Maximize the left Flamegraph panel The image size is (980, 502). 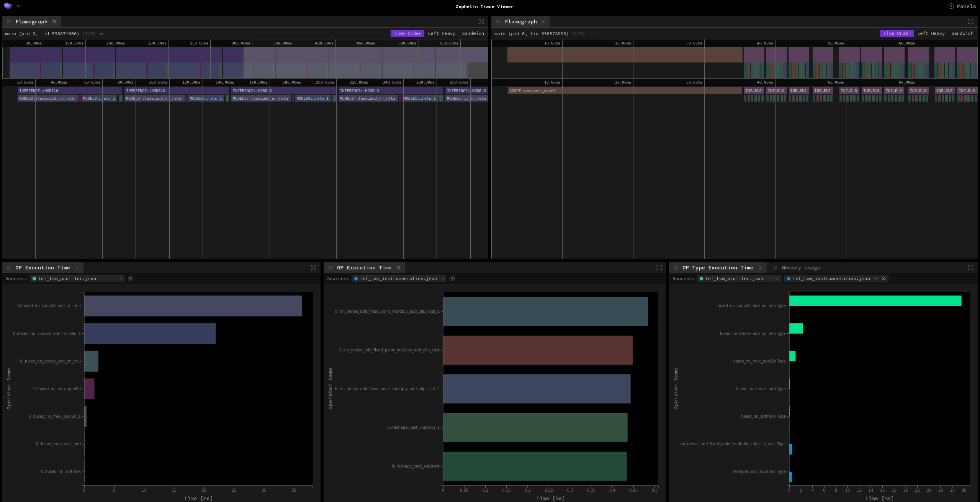click(481, 21)
